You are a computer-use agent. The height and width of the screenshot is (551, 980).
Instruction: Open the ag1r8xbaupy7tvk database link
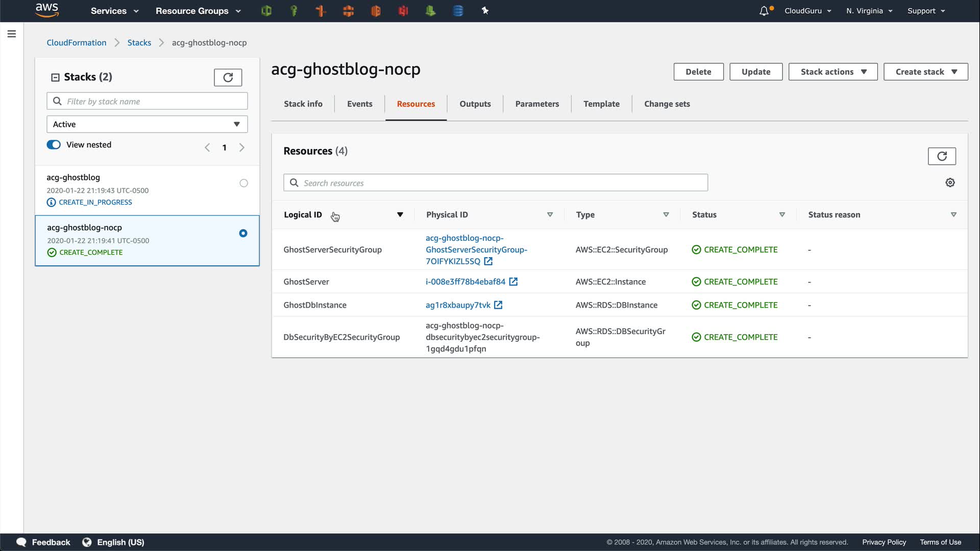(458, 305)
